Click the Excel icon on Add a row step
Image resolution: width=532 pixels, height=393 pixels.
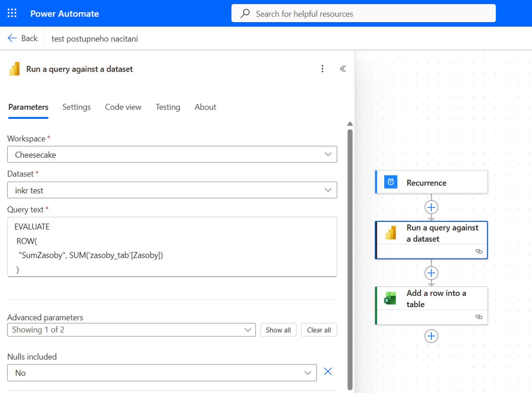pos(390,298)
